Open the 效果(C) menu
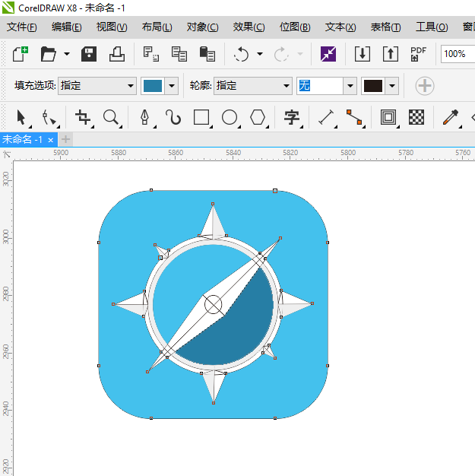Screen dimensions: 475x476 pos(249,27)
